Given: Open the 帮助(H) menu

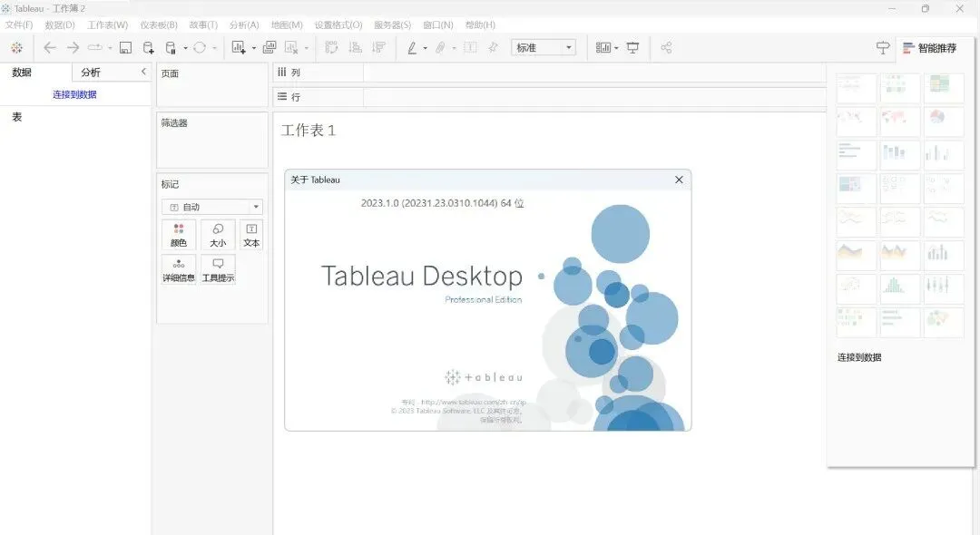Looking at the screenshot, I should pyautogui.click(x=480, y=25).
